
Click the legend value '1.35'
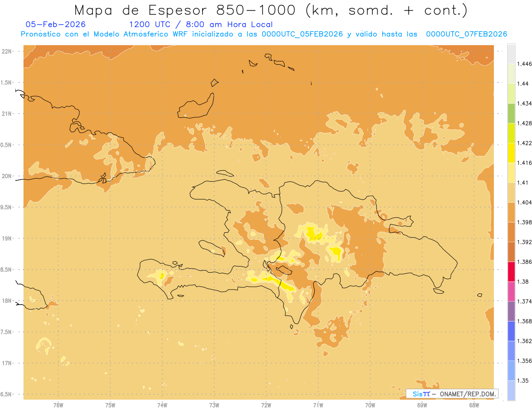click(x=523, y=380)
